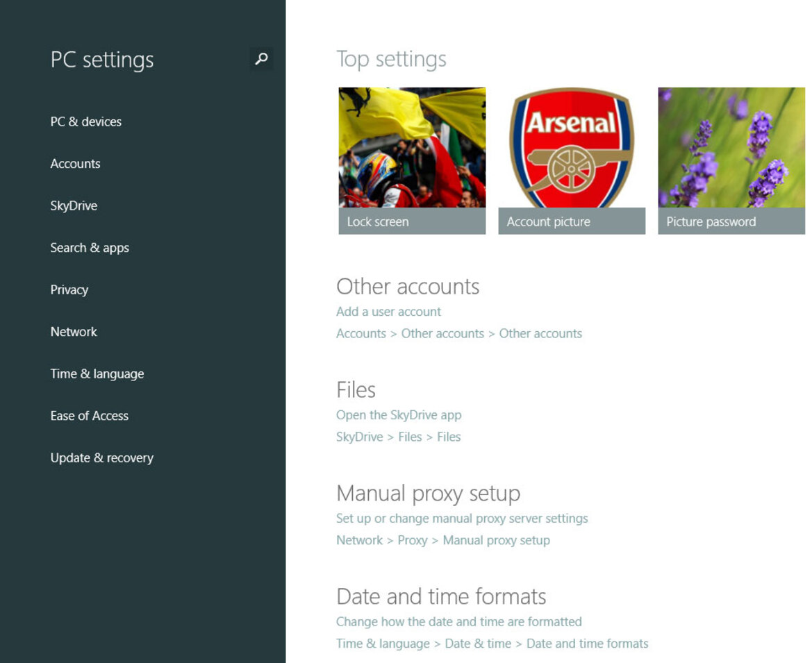Click the Lock screen label
Image resolution: width=812 pixels, height=663 pixels.
[378, 221]
